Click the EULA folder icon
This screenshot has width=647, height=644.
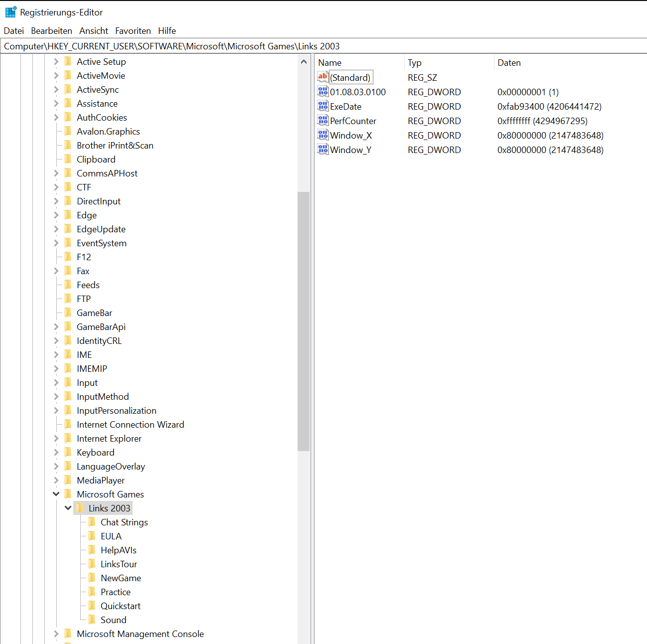92,536
